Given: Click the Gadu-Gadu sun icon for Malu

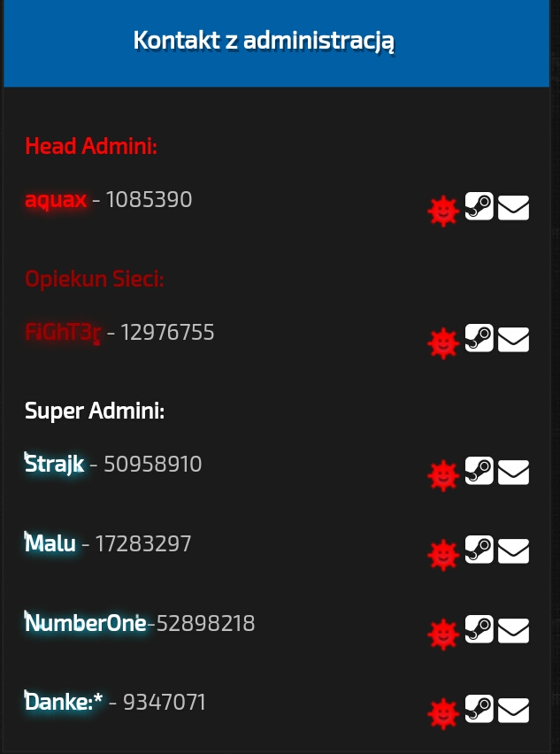Looking at the screenshot, I should coord(442,555).
